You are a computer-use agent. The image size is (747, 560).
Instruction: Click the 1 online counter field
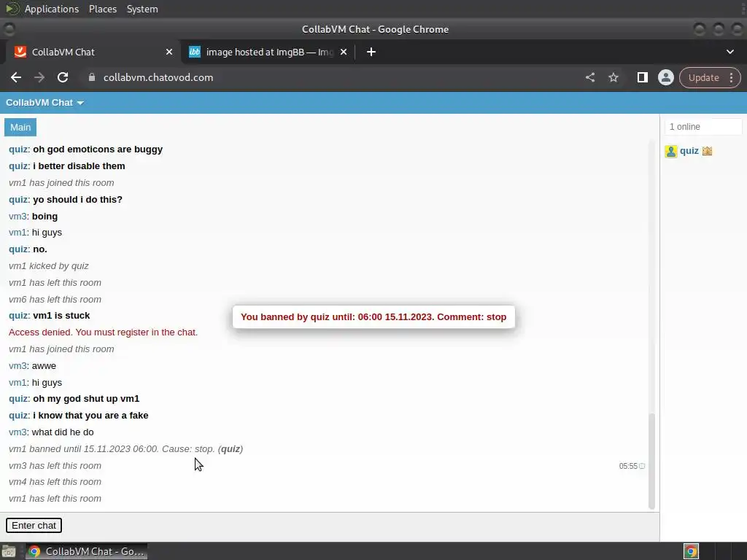[x=703, y=127]
